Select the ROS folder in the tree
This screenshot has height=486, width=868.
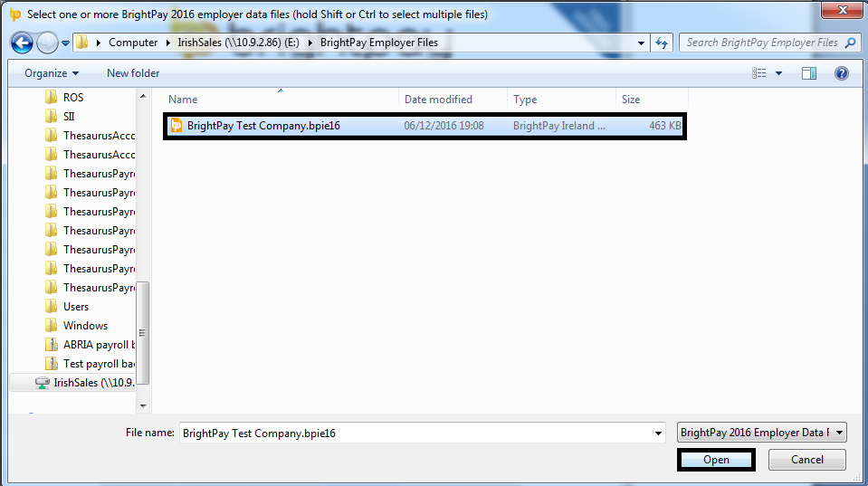click(x=73, y=98)
